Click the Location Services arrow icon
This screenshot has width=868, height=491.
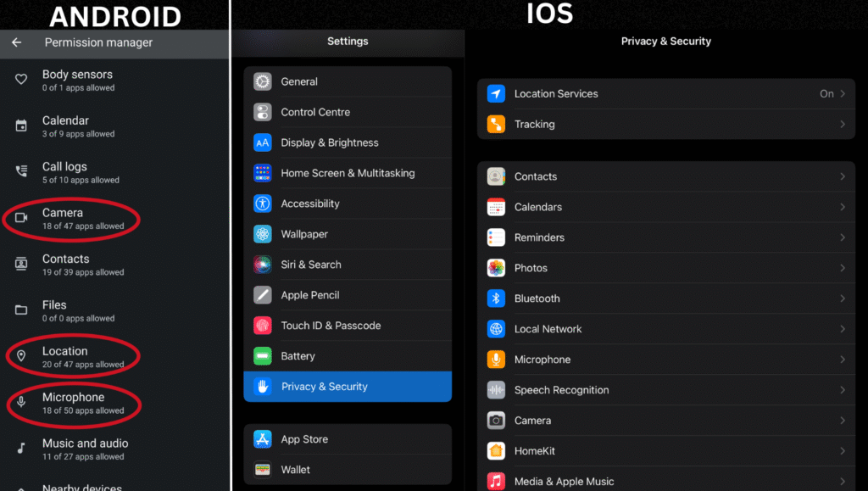click(496, 93)
